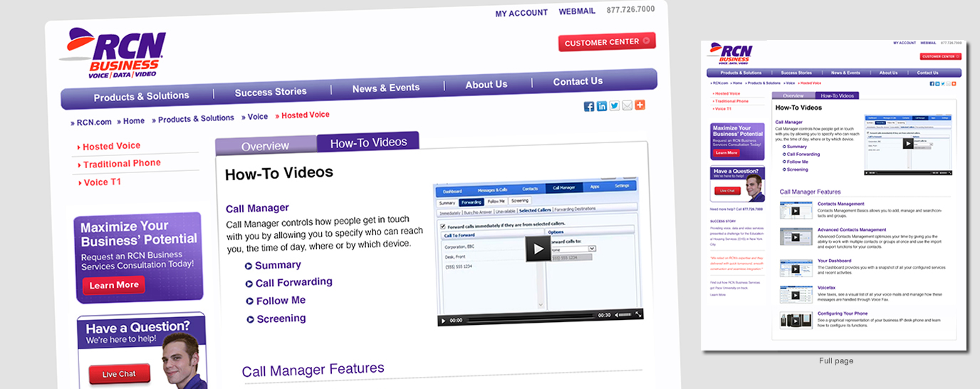Select the Call Manager tab inside the large video
Viewport: 980px width, 389px height.
point(564,187)
